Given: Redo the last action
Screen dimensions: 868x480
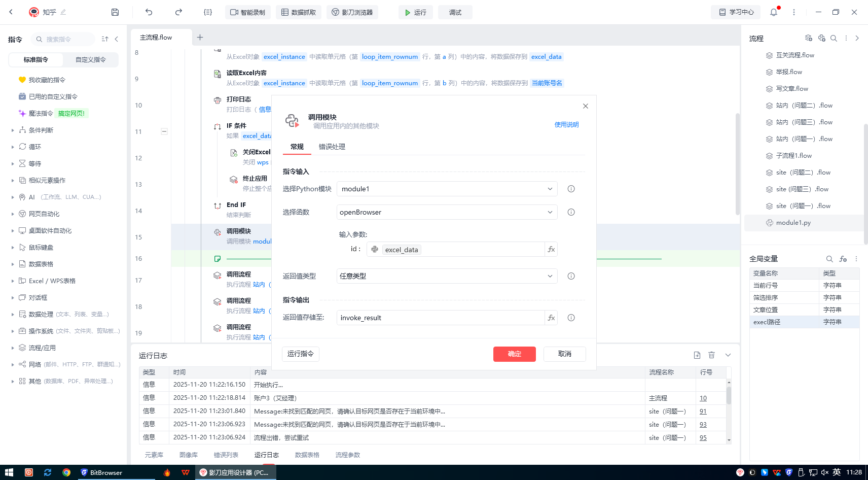Looking at the screenshot, I should point(178,12).
